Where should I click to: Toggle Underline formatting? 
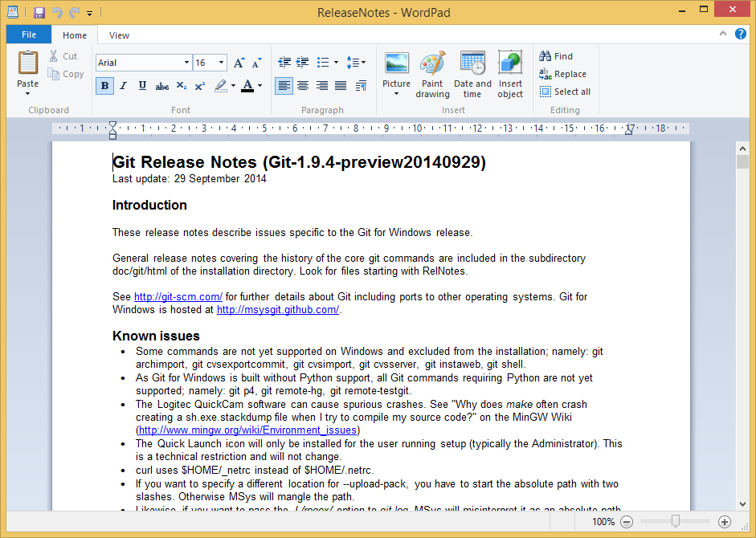pyautogui.click(x=142, y=86)
